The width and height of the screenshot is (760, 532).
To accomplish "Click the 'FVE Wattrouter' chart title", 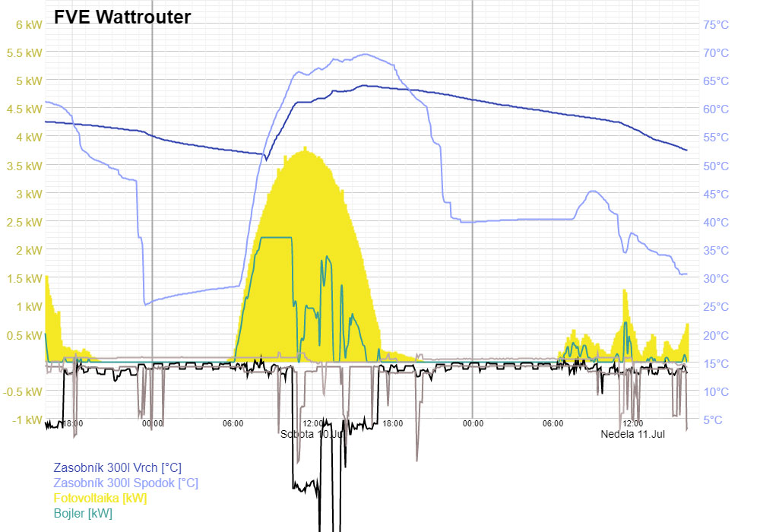I will click(122, 17).
